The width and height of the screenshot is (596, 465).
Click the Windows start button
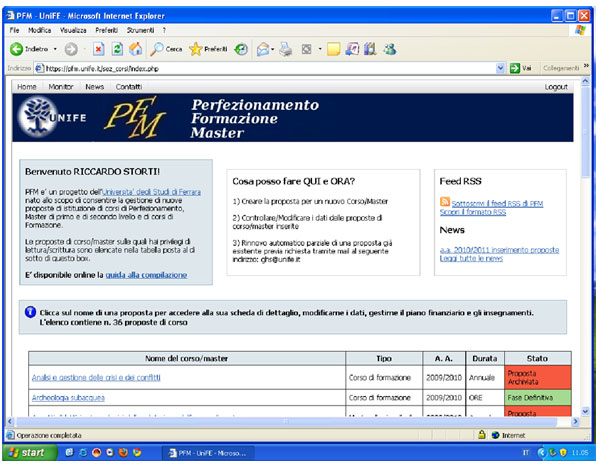pos(30,452)
